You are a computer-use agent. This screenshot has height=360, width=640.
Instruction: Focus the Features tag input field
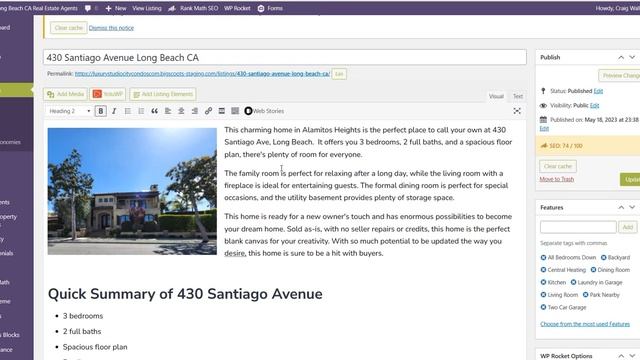pos(578,227)
